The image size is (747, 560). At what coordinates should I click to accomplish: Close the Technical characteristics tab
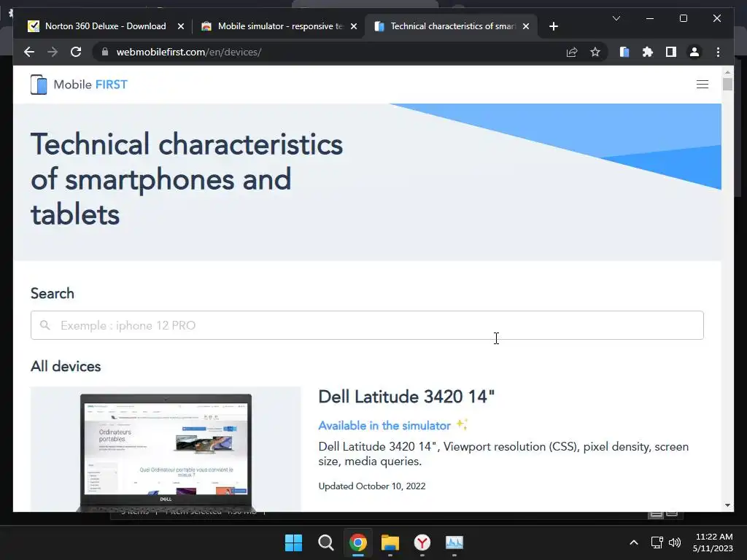[x=525, y=26]
